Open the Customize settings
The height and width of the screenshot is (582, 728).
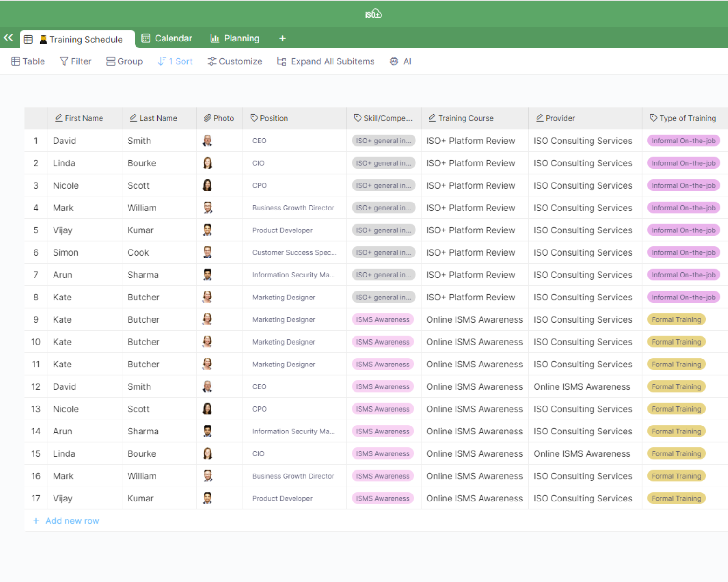tap(235, 61)
